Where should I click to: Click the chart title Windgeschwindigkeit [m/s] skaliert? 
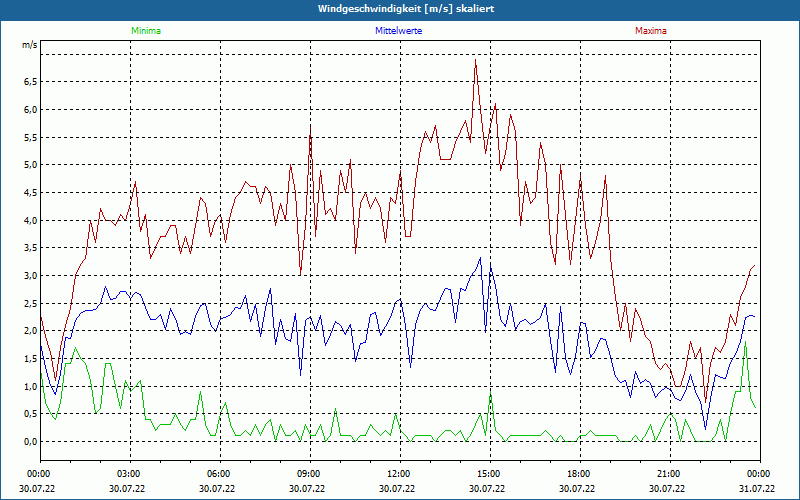click(406, 9)
